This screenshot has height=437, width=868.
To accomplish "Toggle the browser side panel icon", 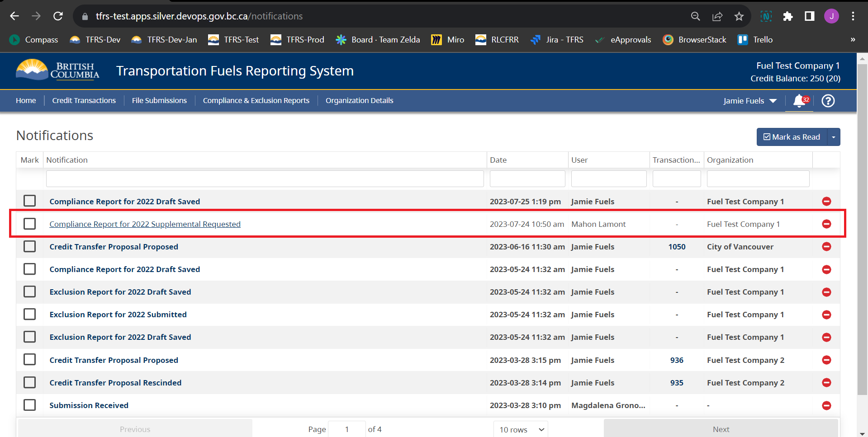I will tap(809, 16).
